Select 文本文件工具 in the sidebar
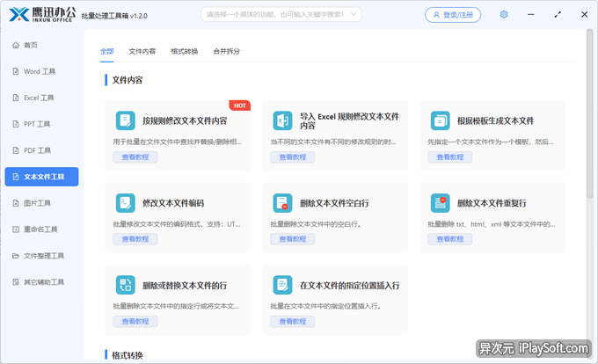This screenshot has width=598, height=364. click(41, 177)
